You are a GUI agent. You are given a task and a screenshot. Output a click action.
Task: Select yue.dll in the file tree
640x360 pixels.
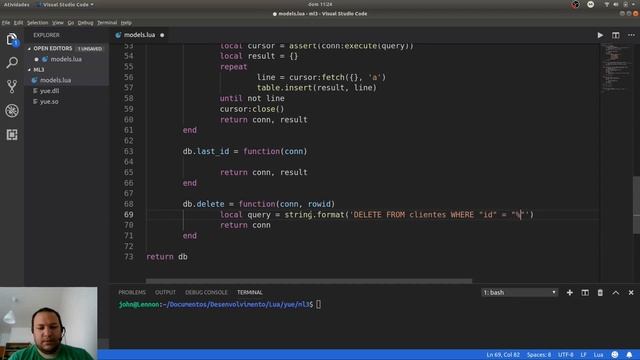pyautogui.click(x=49, y=91)
